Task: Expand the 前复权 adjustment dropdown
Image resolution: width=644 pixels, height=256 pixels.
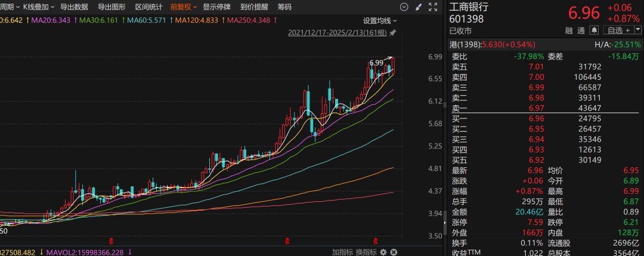Action: 183,7
